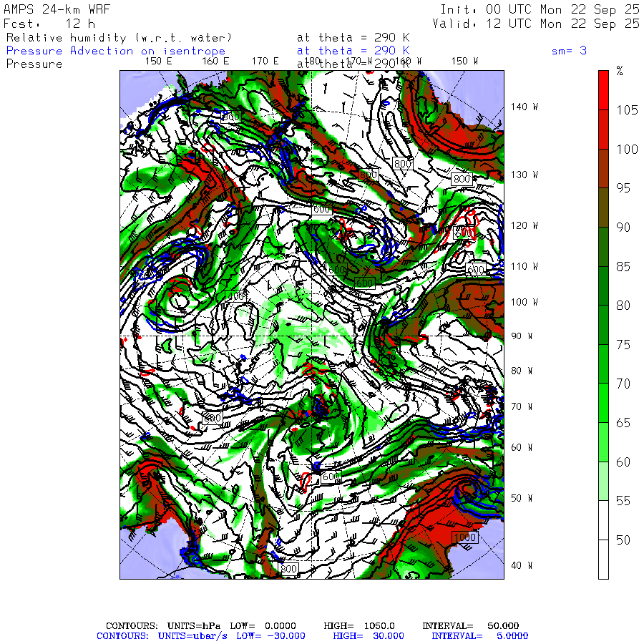Click the 105 tick label on the colorbar
644x644 pixels.
click(x=627, y=109)
